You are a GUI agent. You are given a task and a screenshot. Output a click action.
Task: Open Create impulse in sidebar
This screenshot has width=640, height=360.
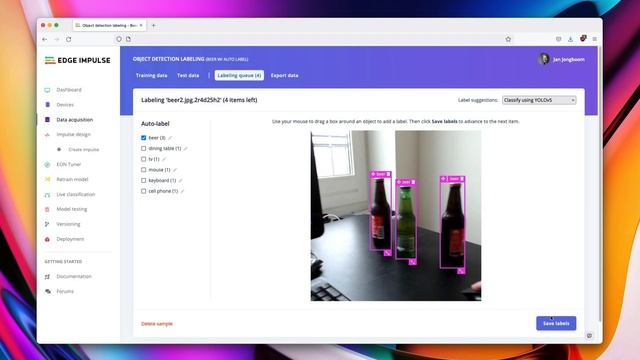pos(84,150)
